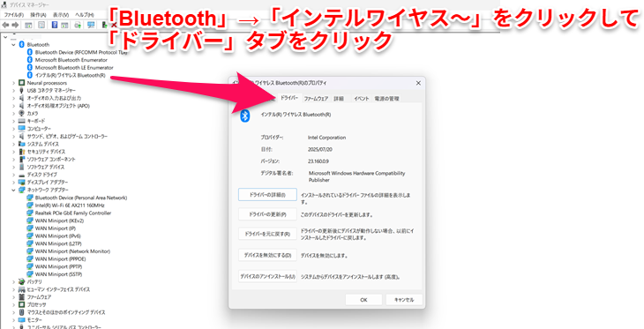Click the ヒューマン インターフェイス デバイス icon
Screen dimensions: 644x329
22,289
